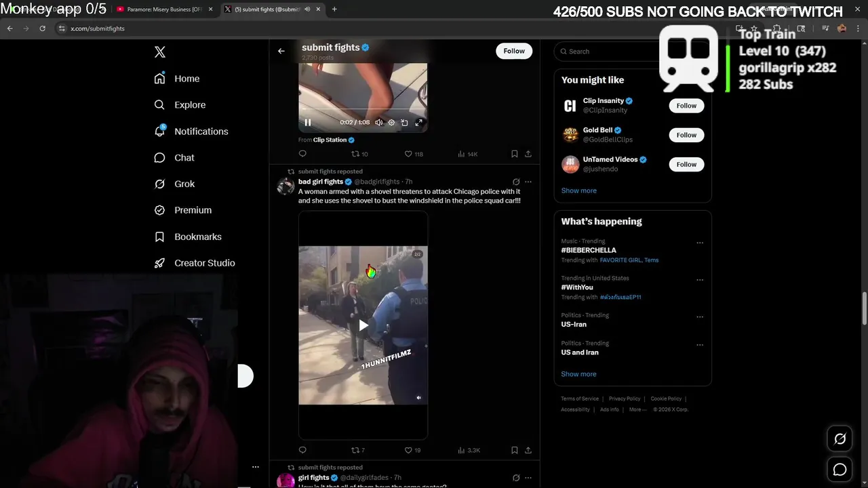Click the x.com/submitfights address bar

tap(98, 28)
